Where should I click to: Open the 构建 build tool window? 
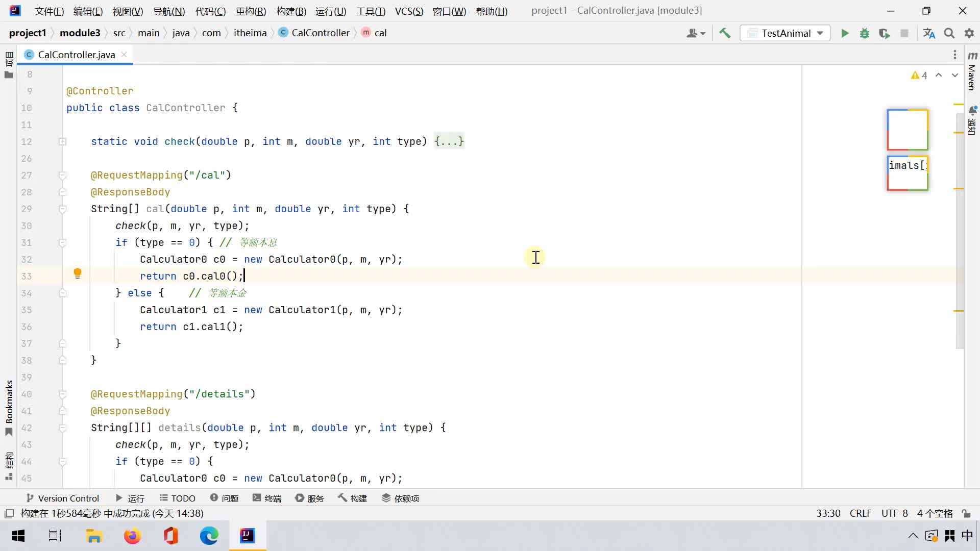(352, 498)
